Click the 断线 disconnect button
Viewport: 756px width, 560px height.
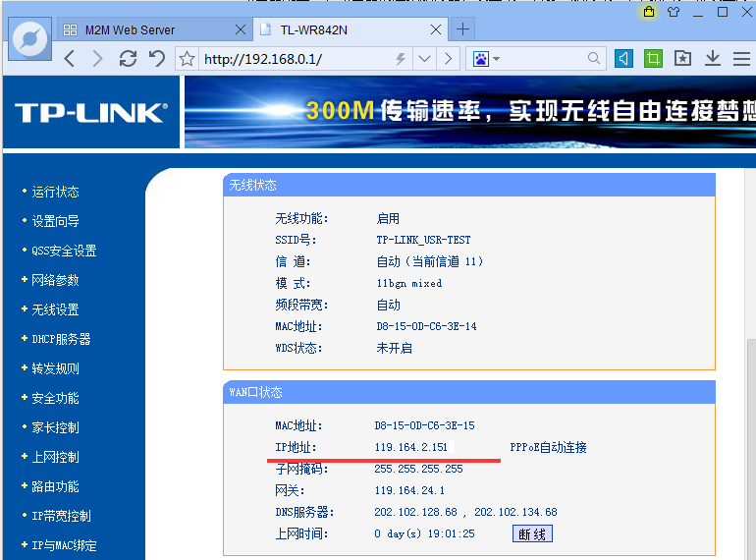532,533
